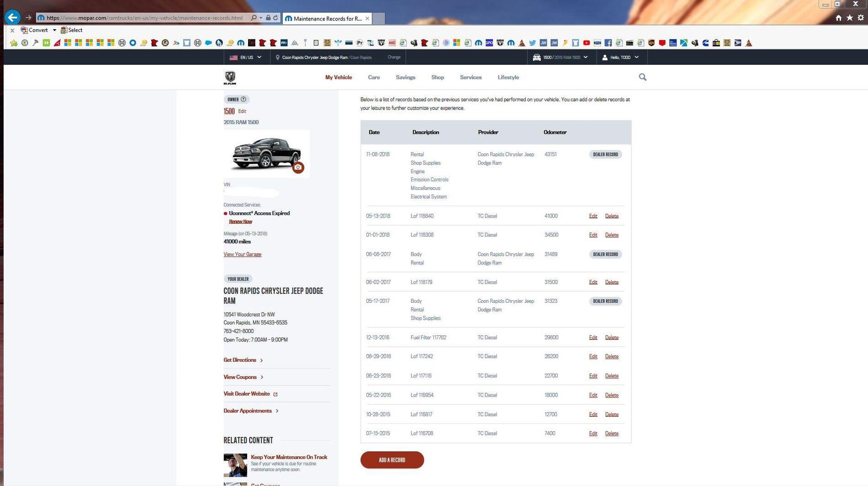Open the Convert dropdown arrow

54,30
